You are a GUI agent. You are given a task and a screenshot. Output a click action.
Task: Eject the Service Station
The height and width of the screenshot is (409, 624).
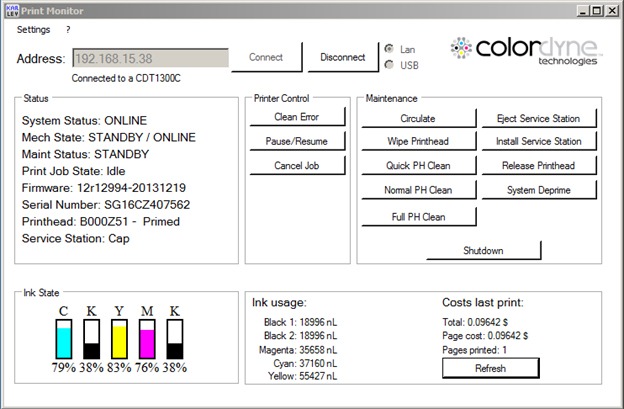[x=538, y=118]
